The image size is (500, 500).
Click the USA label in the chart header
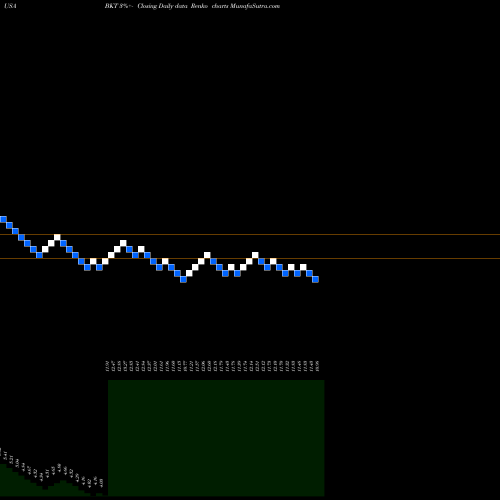pyautogui.click(x=10, y=6)
